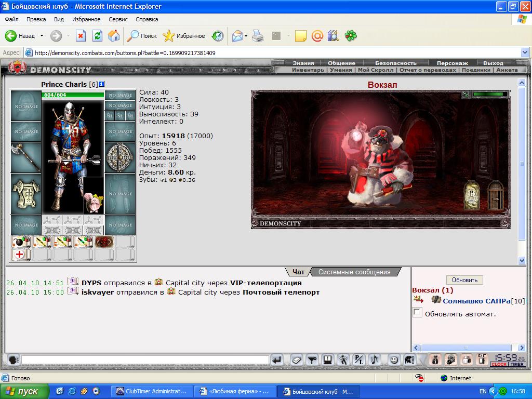Open the battle axe weapon slot
This screenshot has height=399, width=532.
click(x=26, y=158)
